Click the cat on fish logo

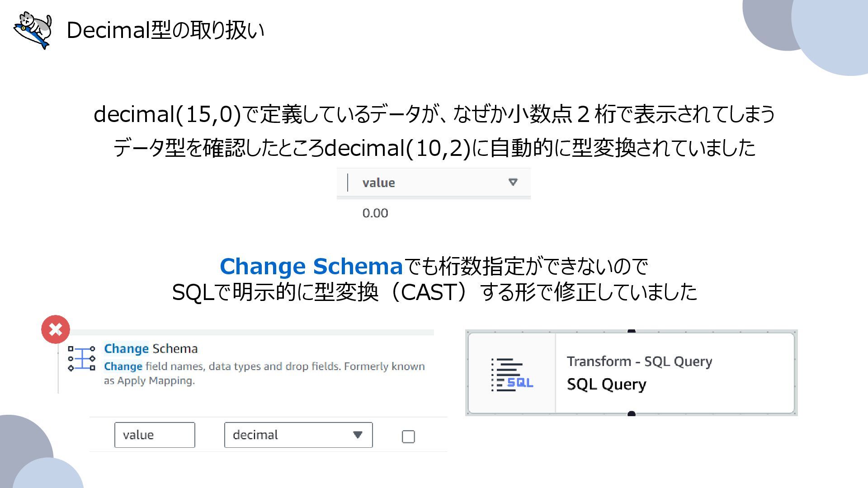click(33, 30)
